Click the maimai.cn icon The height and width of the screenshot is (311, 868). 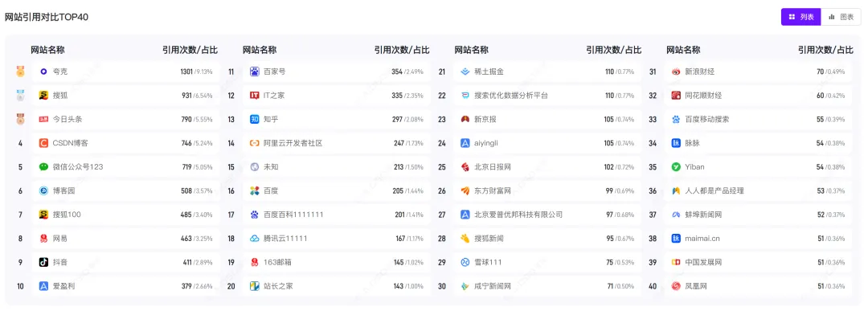point(676,239)
